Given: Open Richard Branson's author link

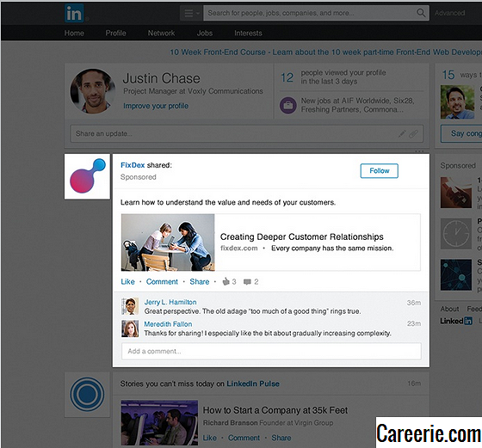Looking at the screenshot, I should click(x=231, y=423).
